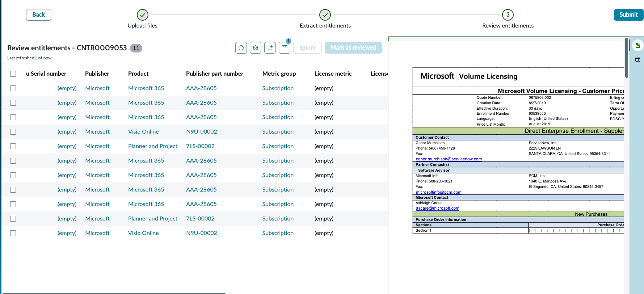Open the last Planner and Project link
644x294 pixels.
click(153, 219)
